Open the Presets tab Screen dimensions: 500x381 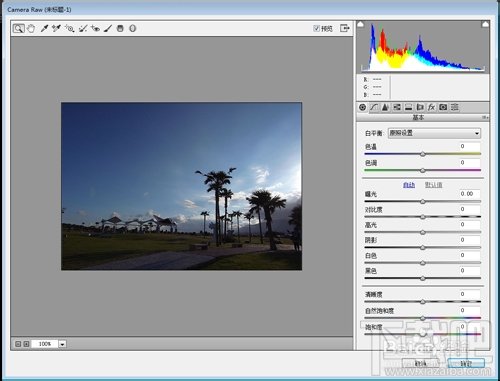(455, 107)
